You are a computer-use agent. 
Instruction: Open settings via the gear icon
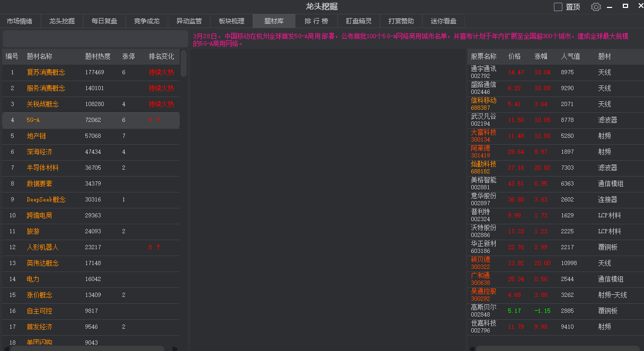tap(596, 7)
